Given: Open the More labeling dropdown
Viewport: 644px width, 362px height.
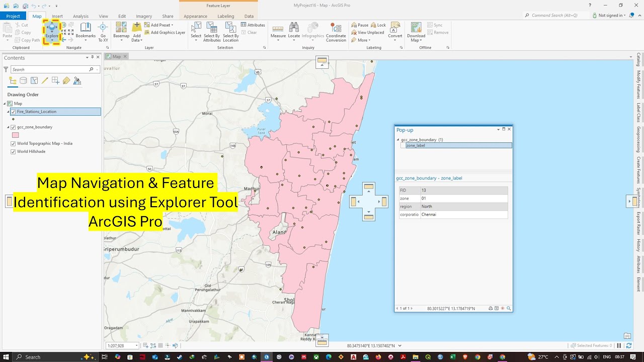Looking at the screenshot, I should 362,40.
